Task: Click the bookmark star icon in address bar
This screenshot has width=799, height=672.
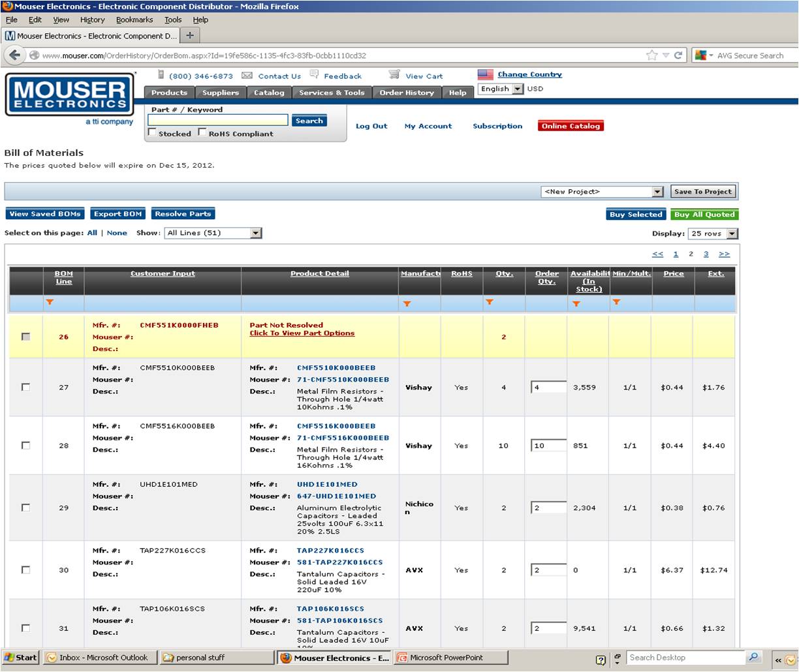Action: coord(651,55)
